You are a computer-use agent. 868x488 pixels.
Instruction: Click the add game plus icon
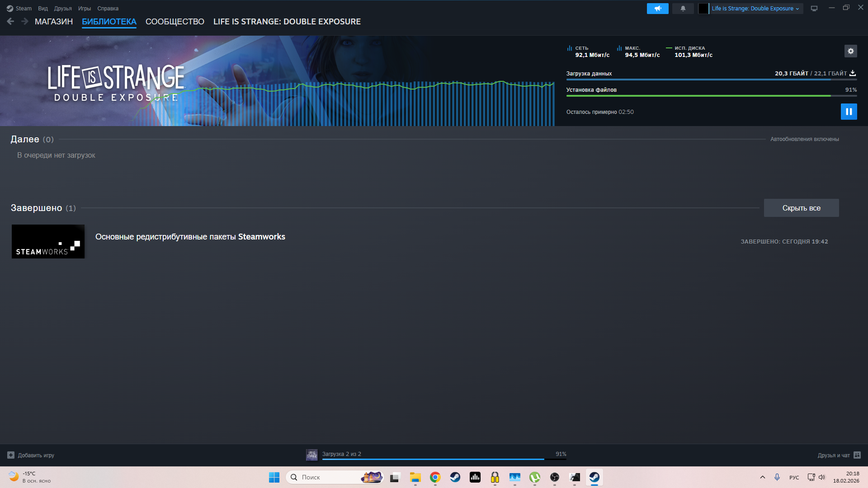(x=11, y=455)
